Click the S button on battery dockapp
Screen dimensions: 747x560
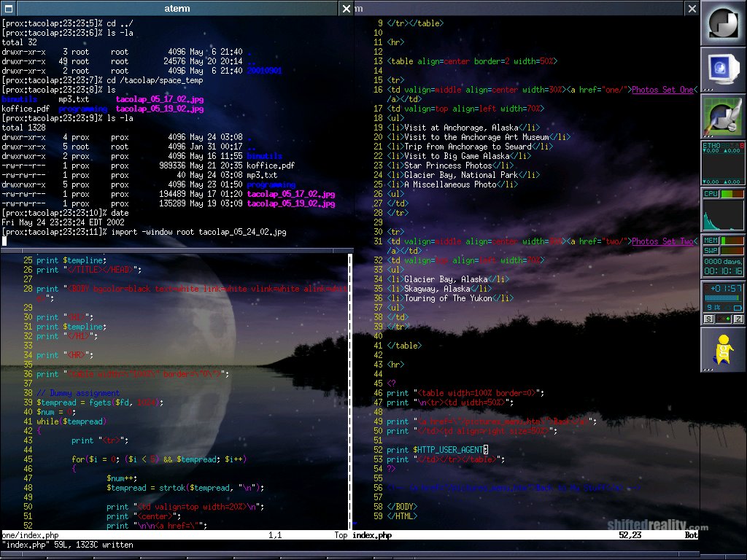click(x=709, y=319)
